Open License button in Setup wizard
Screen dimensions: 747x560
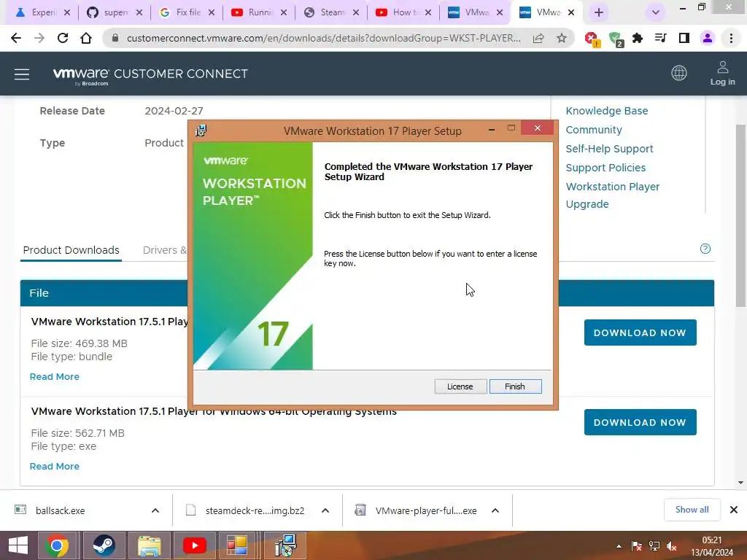click(x=460, y=386)
